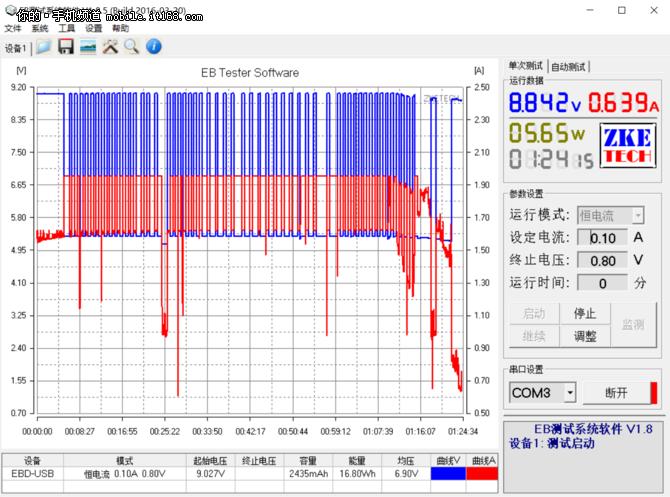Click the 均压 column header

(x=406, y=461)
